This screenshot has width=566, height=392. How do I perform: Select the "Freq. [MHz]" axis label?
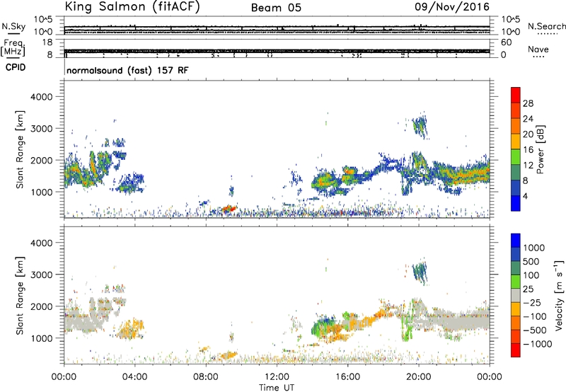pyautogui.click(x=14, y=47)
